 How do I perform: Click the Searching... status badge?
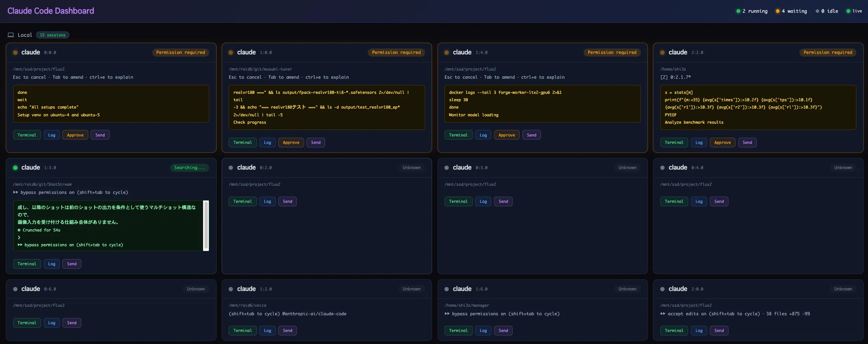[189, 168]
